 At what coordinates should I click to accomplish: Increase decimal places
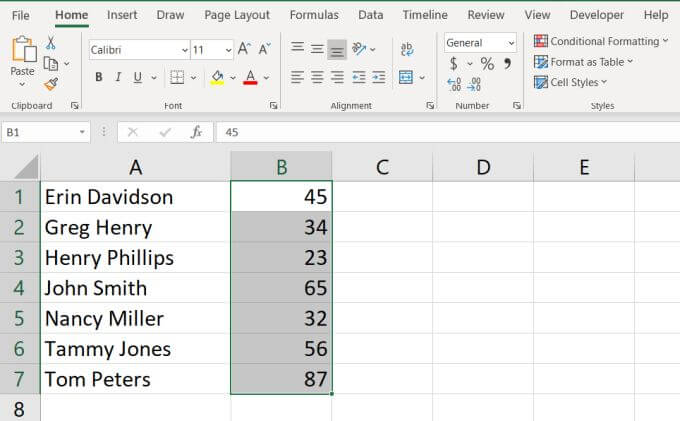(x=454, y=84)
